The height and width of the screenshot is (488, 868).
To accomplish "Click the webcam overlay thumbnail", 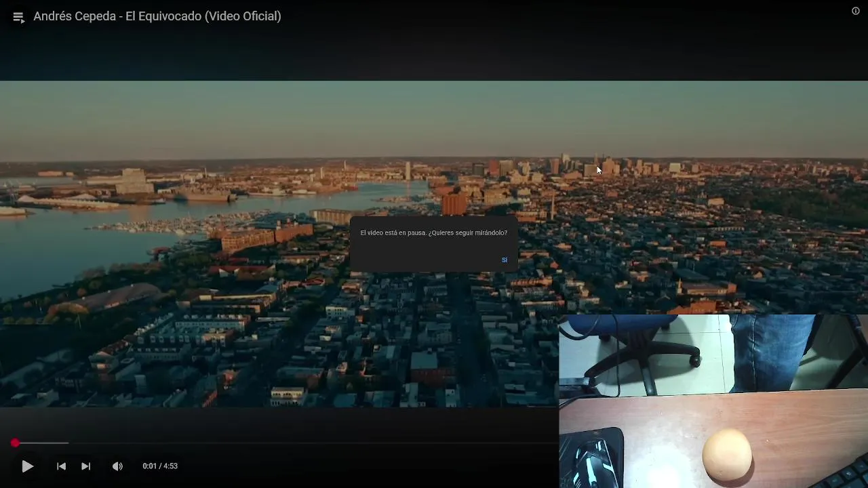I will coord(713,401).
